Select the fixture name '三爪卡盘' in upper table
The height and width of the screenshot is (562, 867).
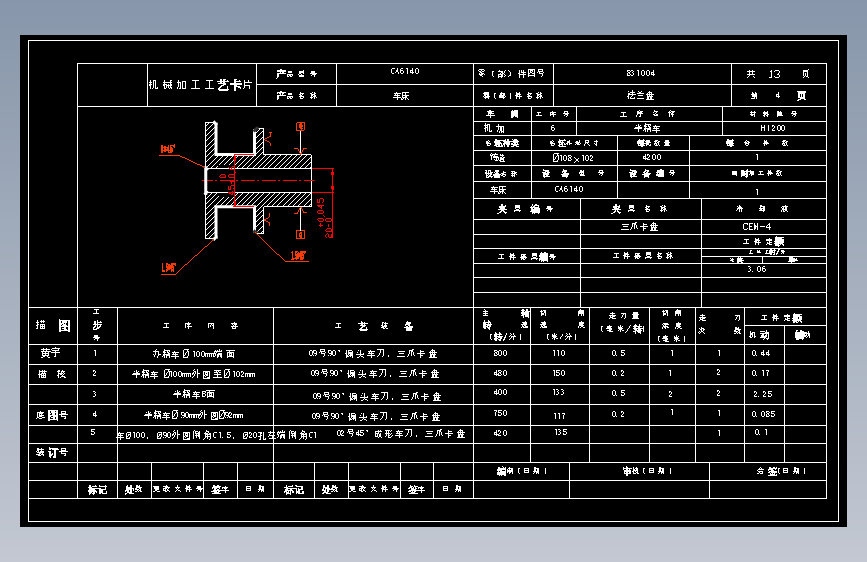(639, 227)
